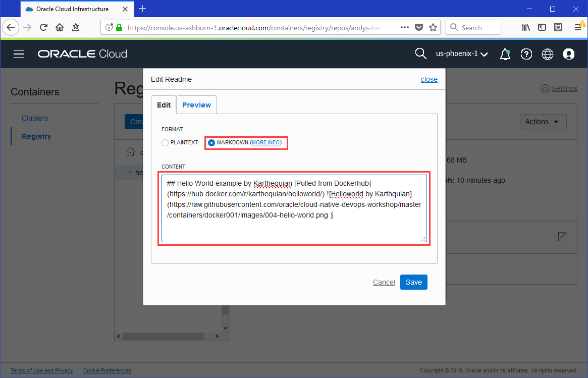Open the us-phoenix-1 region dropdown

[x=462, y=54]
